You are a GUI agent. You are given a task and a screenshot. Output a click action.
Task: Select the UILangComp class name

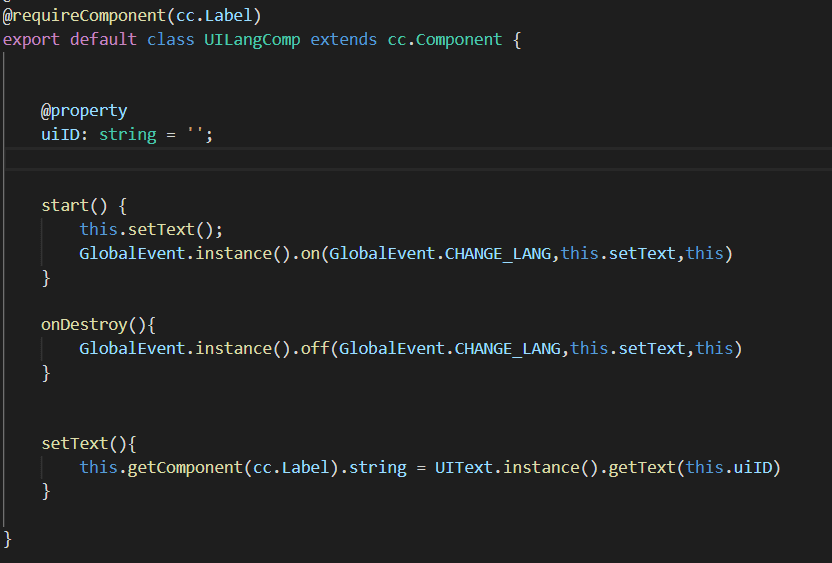252,40
